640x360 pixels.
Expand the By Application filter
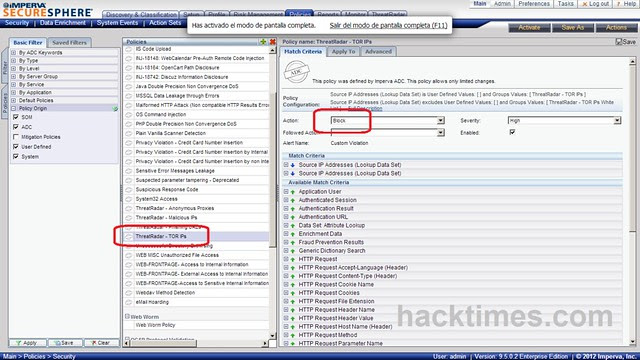(x=13, y=92)
